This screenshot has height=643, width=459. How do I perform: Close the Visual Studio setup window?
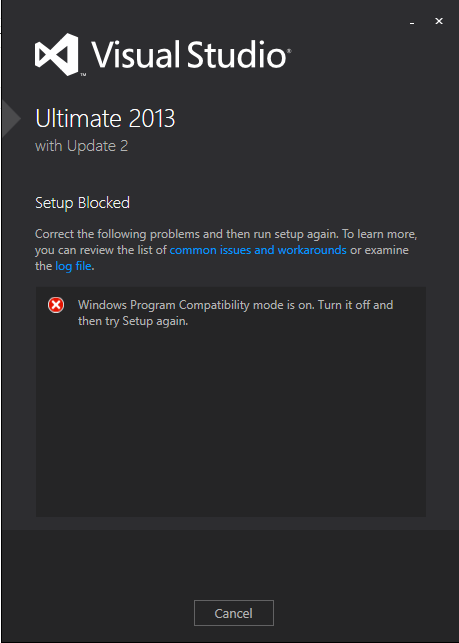click(439, 21)
